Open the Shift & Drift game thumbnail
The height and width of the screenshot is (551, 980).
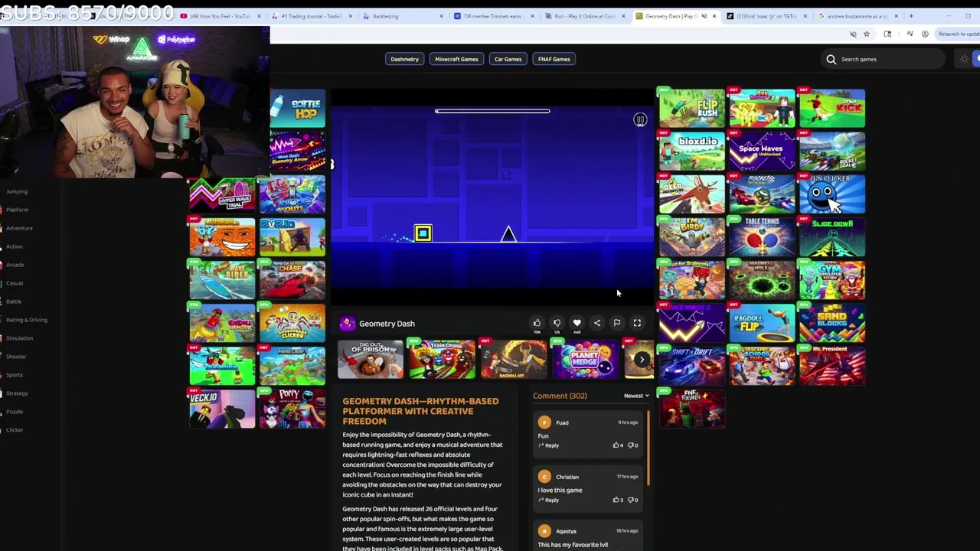coord(691,365)
